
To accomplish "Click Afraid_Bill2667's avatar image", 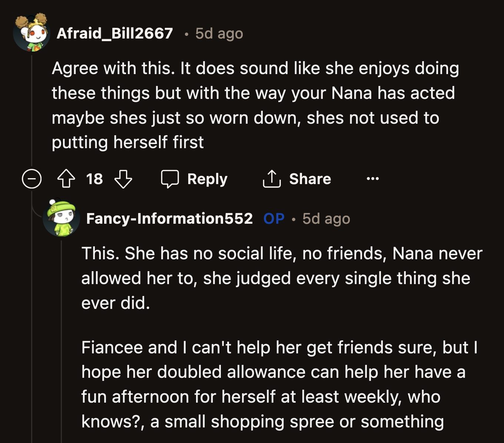I will [x=32, y=33].
